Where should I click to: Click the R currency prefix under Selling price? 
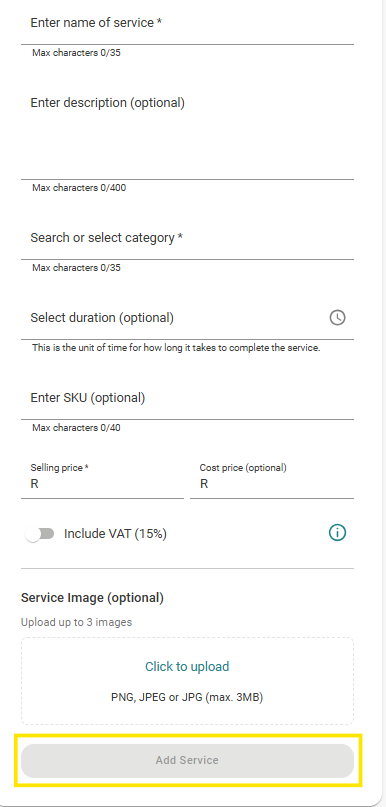pyautogui.click(x=34, y=484)
